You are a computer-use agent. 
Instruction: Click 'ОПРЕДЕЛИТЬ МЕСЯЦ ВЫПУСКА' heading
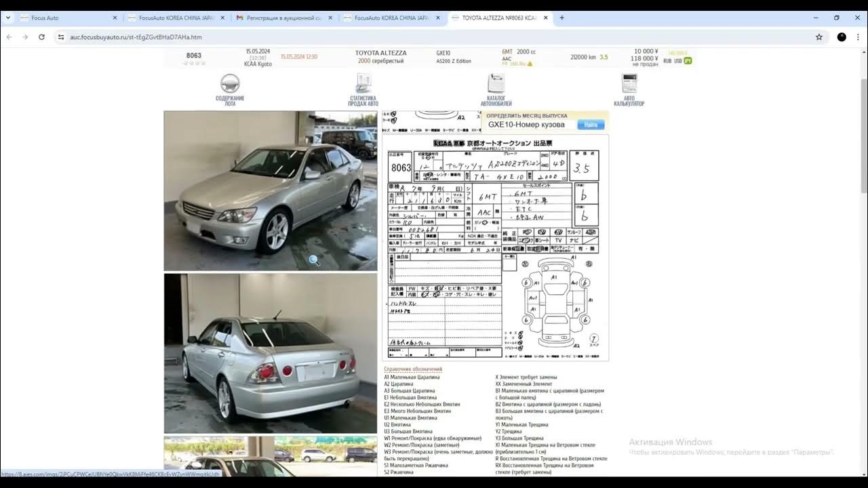(527, 116)
